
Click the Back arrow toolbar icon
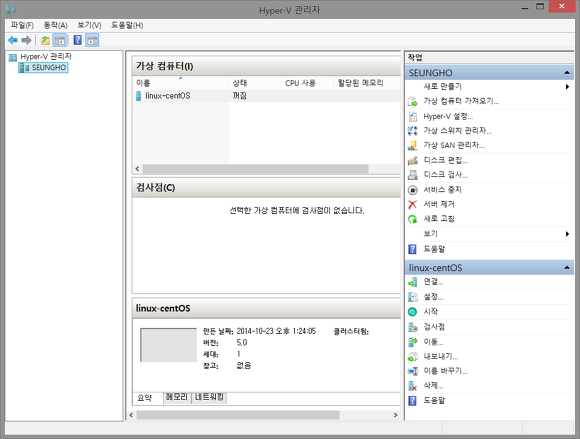[13, 40]
